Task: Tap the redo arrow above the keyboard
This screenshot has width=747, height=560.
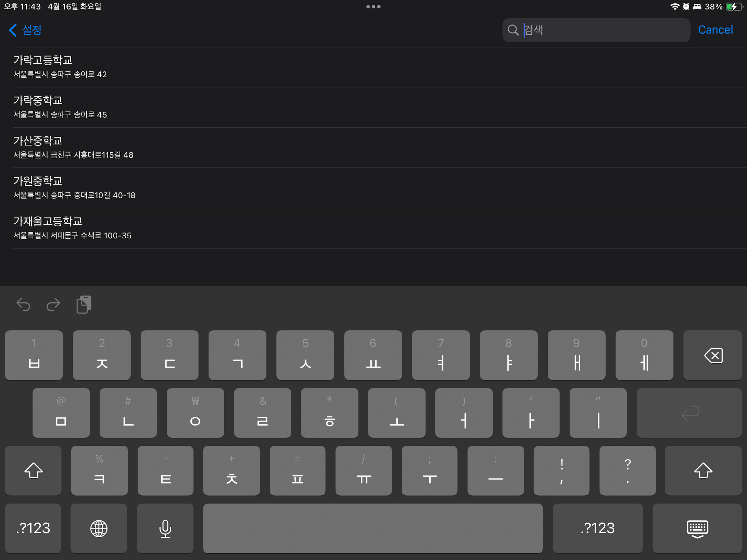Action: 53,305
